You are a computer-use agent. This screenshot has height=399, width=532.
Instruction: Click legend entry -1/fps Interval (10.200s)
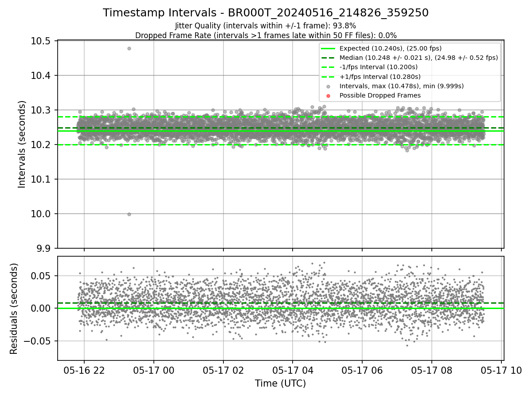tap(379, 67)
